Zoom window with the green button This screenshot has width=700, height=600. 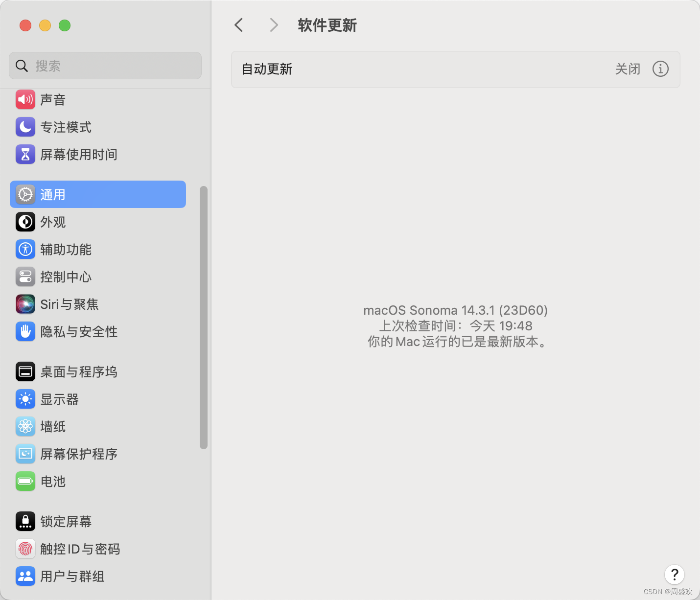(65, 25)
